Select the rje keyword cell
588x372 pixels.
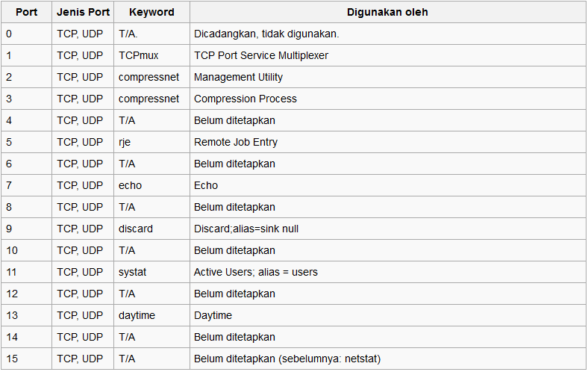tap(126, 142)
